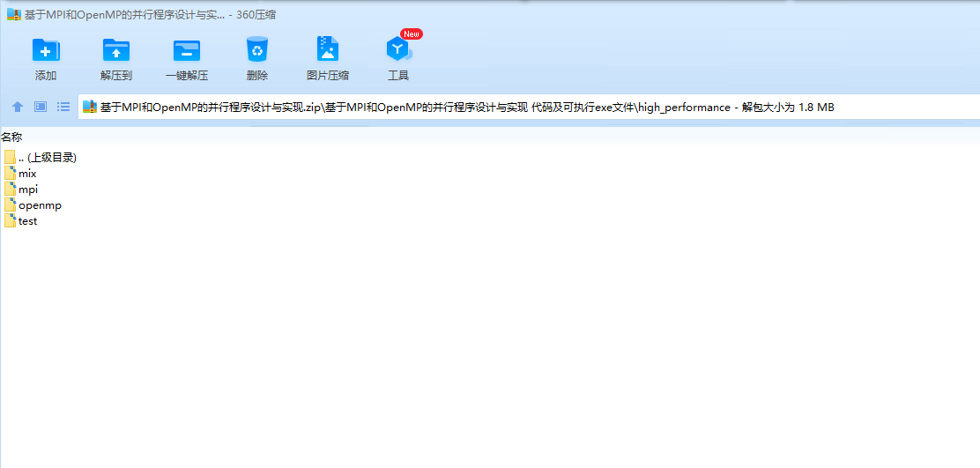
Task: Click the mix folder icon
Action: [x=10, y=173]
